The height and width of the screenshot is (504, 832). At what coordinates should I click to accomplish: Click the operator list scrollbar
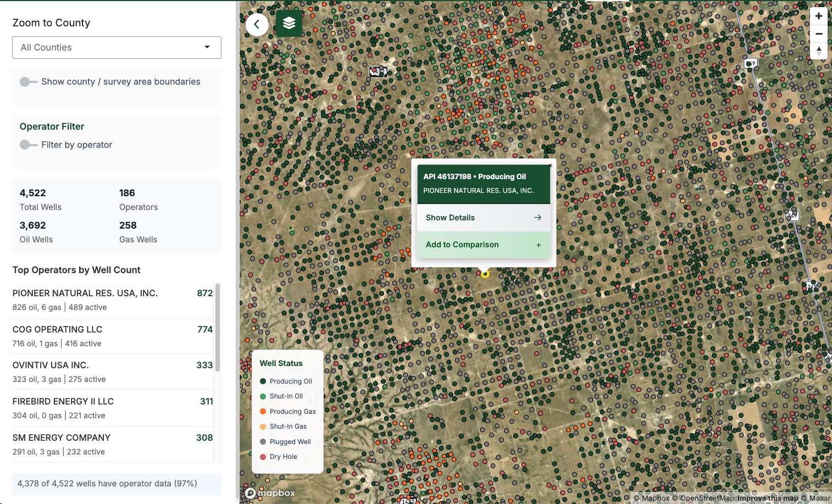(218, 327)
